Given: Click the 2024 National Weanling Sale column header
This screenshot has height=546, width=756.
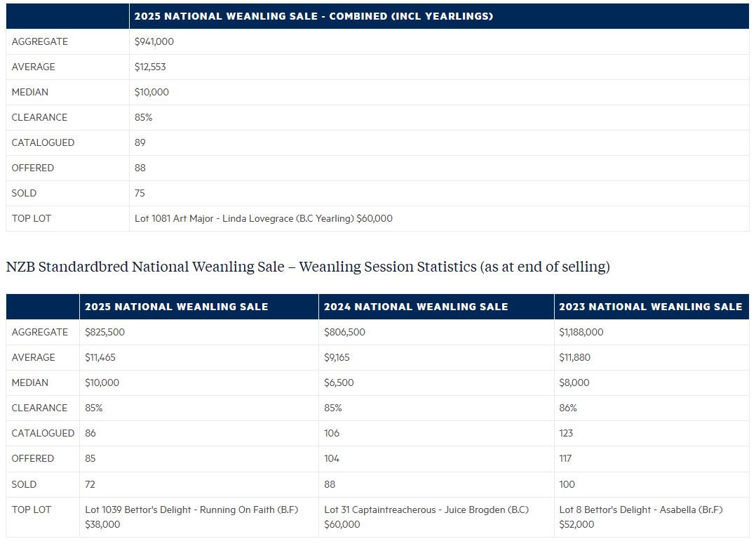Looking at the screenshot, I should tap(416, 307).
